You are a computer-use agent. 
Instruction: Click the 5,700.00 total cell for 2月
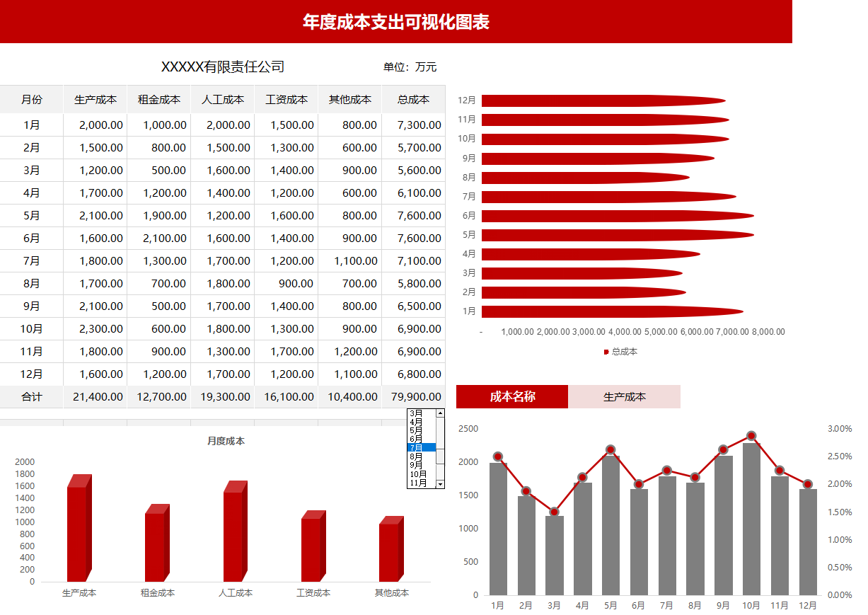coord(414,147)
